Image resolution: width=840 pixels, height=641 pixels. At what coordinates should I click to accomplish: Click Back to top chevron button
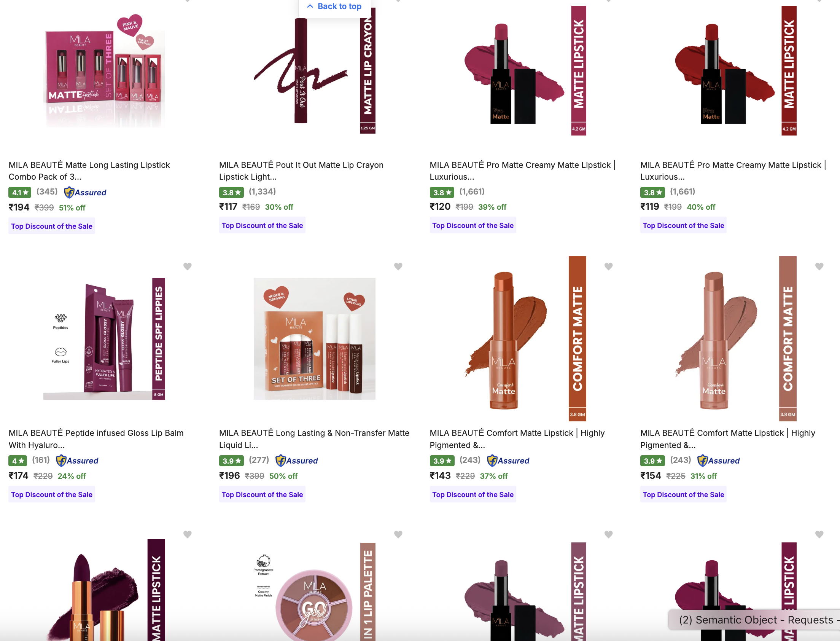tap(334, 6)
